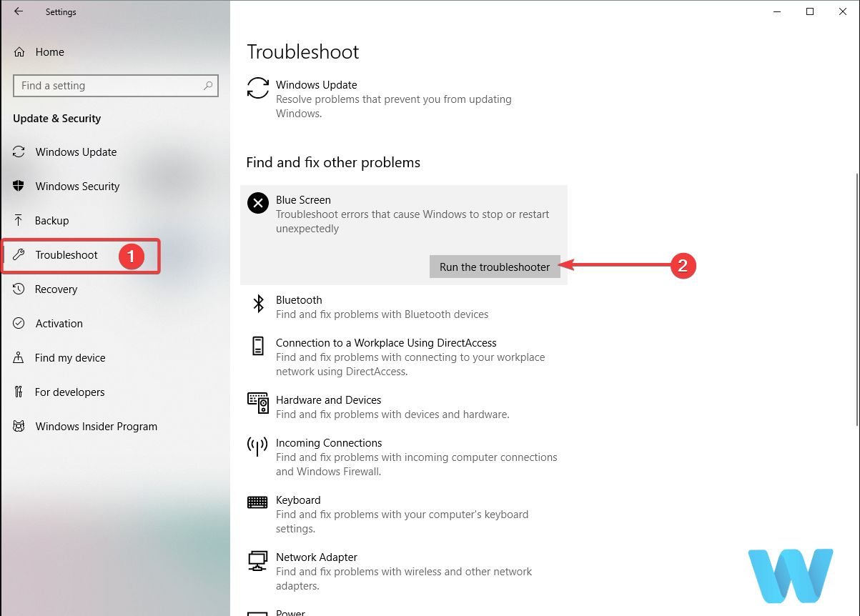Click the Find and fix other problems heading
The height and width of the screenshot is (616, 860).
(x=333, y=163)
